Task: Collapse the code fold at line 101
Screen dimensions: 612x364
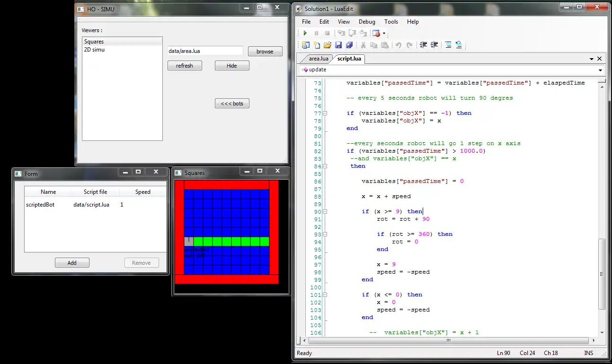Action: pyautogui.click(x=325, y=295)
